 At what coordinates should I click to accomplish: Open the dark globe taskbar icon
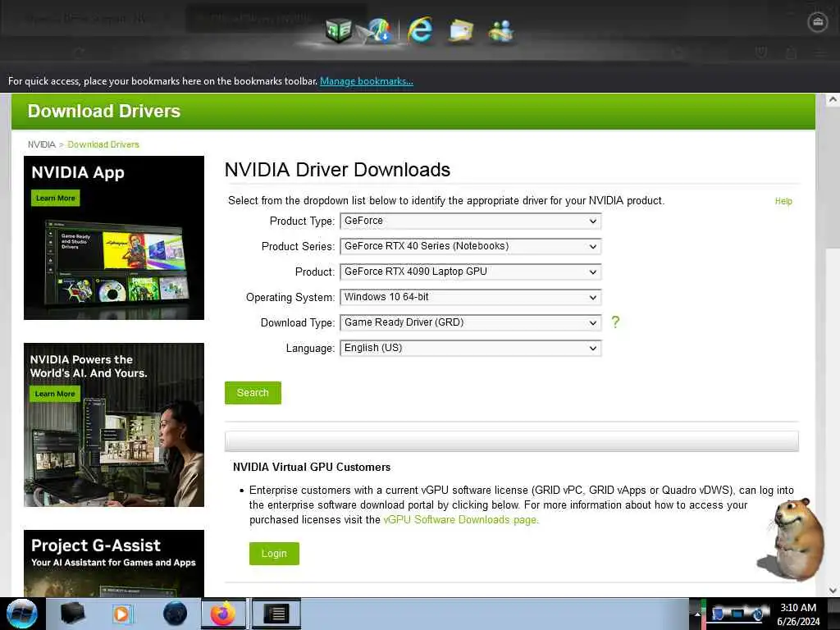point(176,614)
